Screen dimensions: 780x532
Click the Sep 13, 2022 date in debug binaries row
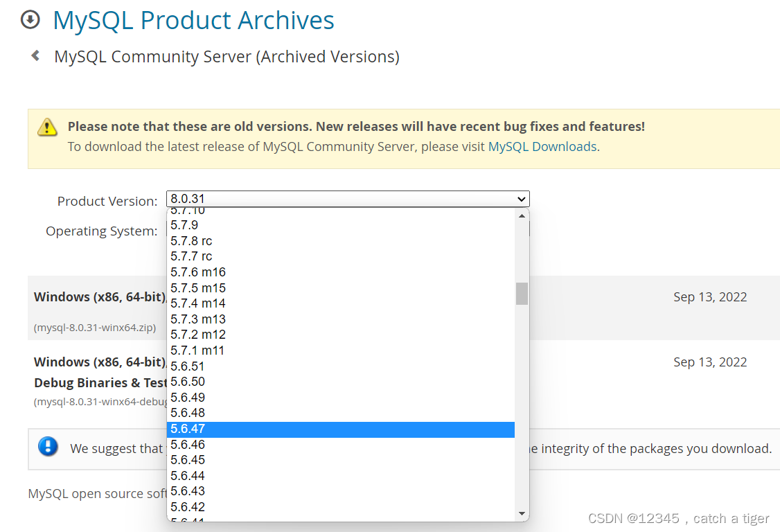(710, 362)
